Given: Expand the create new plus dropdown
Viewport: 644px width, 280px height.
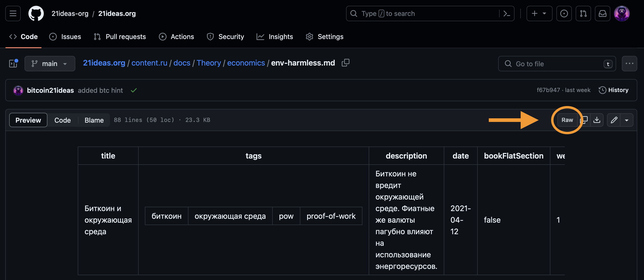Looking at the screenshot, I should point(539,13).
